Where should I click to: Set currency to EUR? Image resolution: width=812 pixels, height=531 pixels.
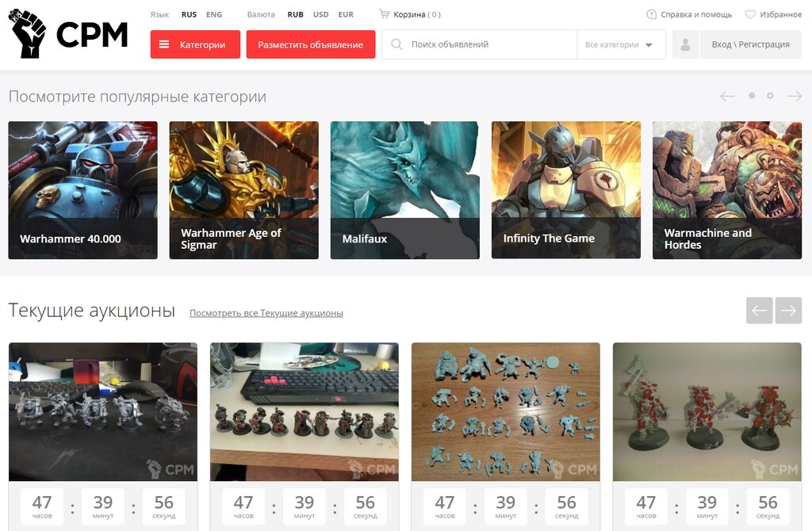coord(346,14)
